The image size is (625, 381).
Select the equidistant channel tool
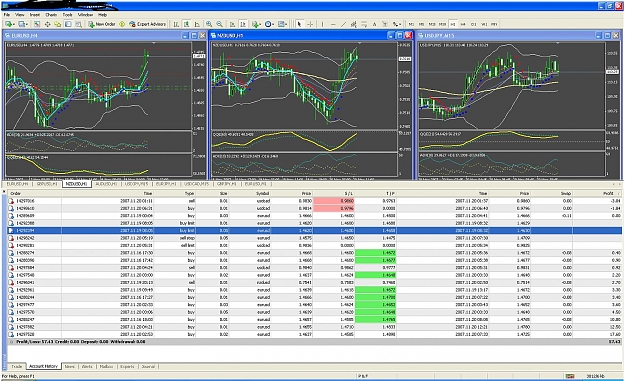pyautogui.click(x=354, y=24)
